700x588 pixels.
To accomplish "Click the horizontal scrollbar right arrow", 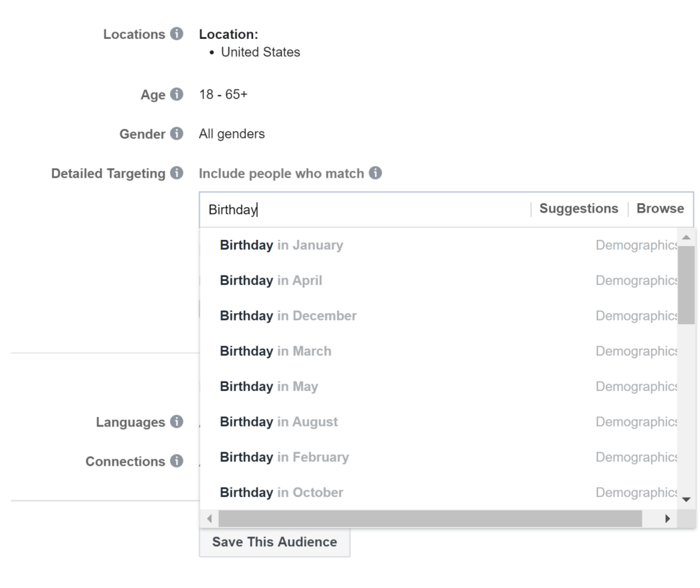I will (668, 519).
